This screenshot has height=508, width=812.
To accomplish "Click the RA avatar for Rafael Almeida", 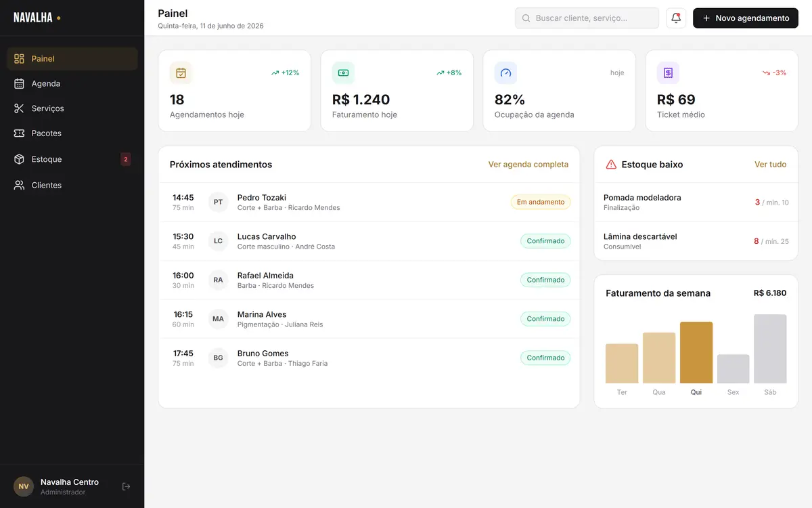I will click(218, 280).
